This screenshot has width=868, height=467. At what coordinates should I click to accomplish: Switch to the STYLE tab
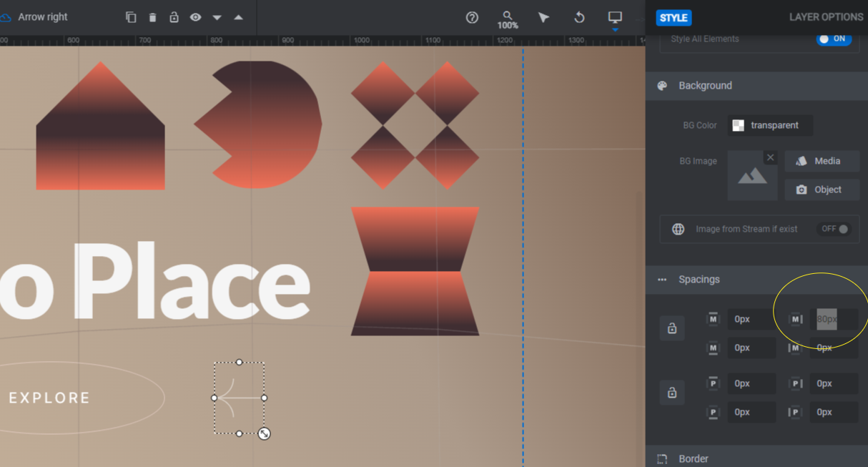(x=674, y=17)
